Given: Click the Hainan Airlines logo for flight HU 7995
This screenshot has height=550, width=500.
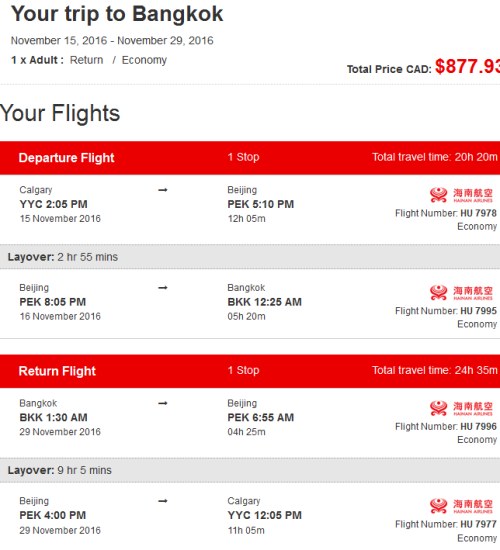Looking at the screenshot, I should (x=461, y=293).
